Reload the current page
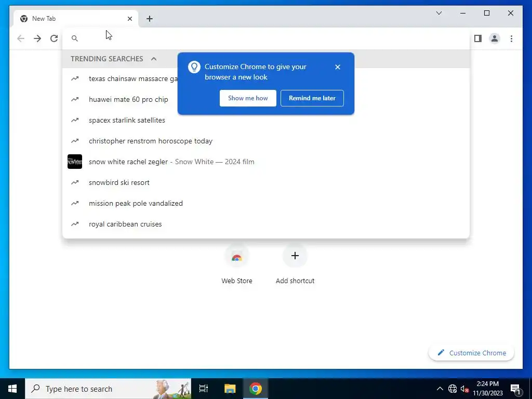532x399 pixels. (x=54, y=38)
